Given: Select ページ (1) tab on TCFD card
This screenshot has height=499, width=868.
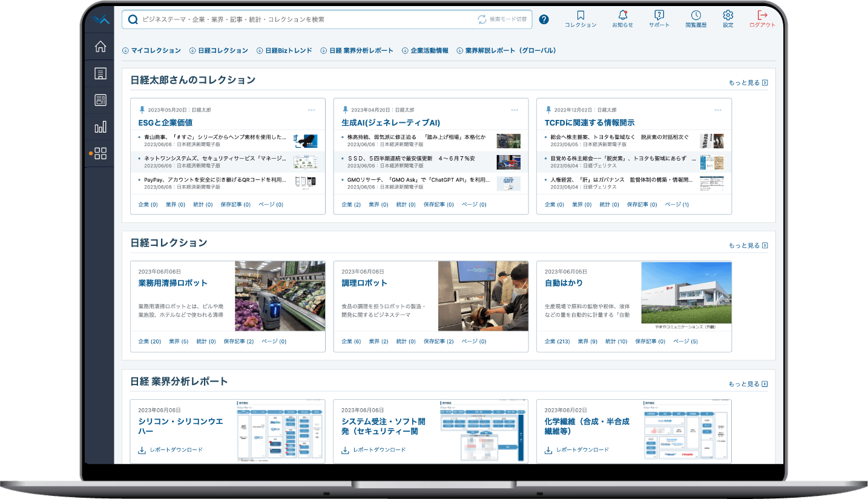Looking at the screenshot, I should [677, 205].
